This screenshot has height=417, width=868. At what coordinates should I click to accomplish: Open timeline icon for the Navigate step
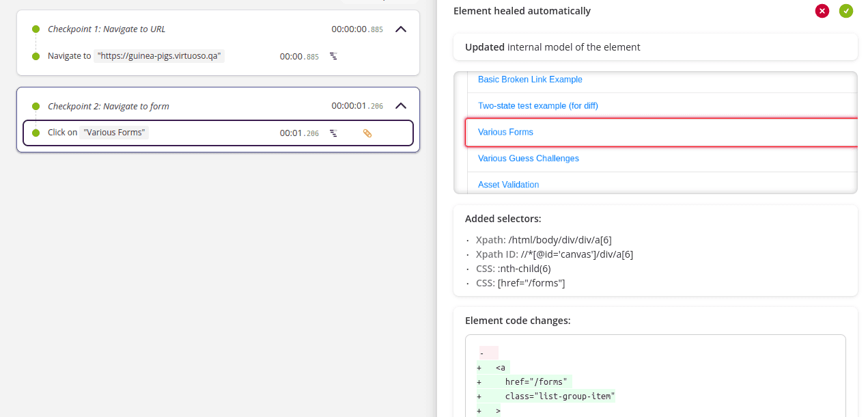[333, 56]
